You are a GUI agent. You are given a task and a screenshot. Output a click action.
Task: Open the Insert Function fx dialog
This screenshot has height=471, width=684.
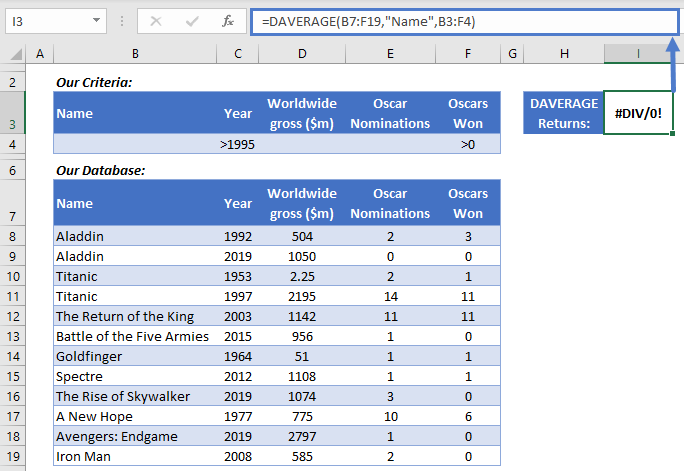228,21
